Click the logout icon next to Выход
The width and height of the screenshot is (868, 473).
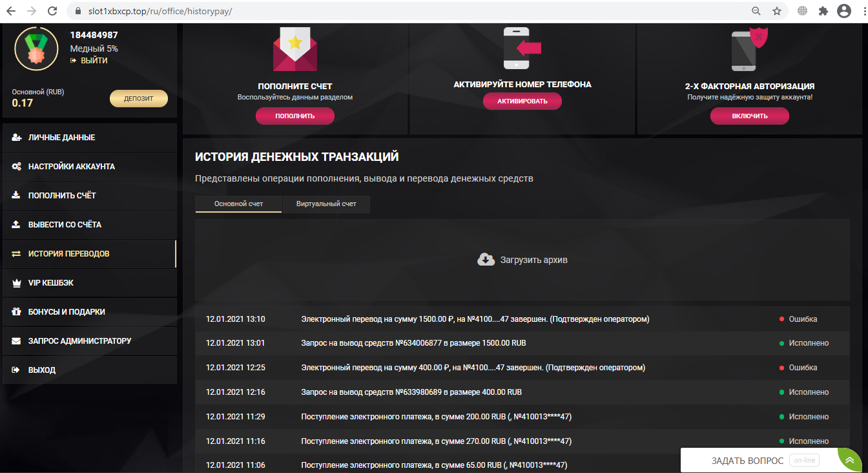pyautogui.click(x=14, y=370)
